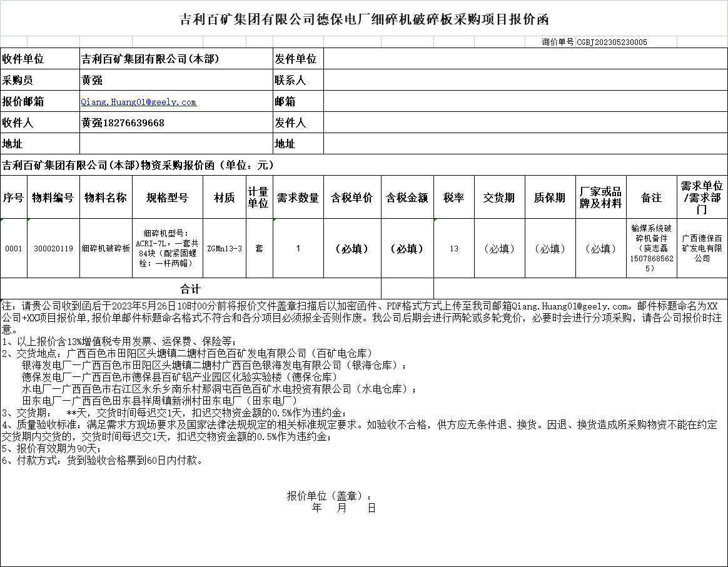
Task: Click the 计量单位 column header
Action: 260,197
